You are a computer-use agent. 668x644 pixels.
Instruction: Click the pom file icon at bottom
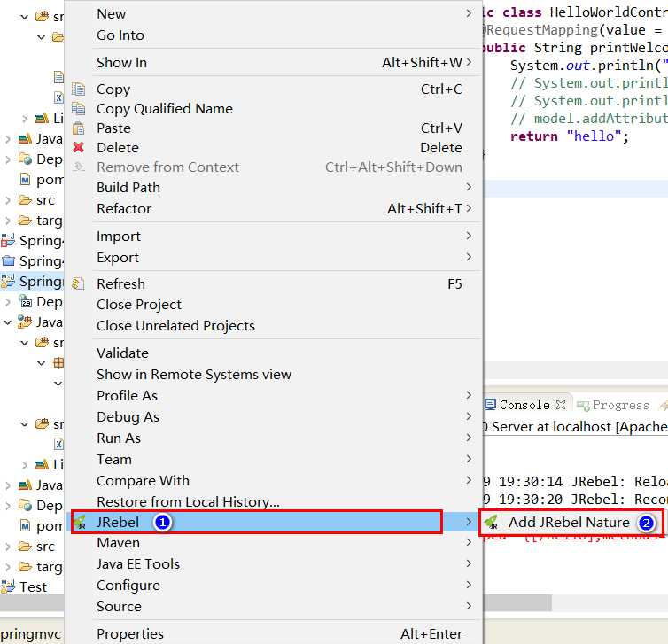click(x=26, y=525)
